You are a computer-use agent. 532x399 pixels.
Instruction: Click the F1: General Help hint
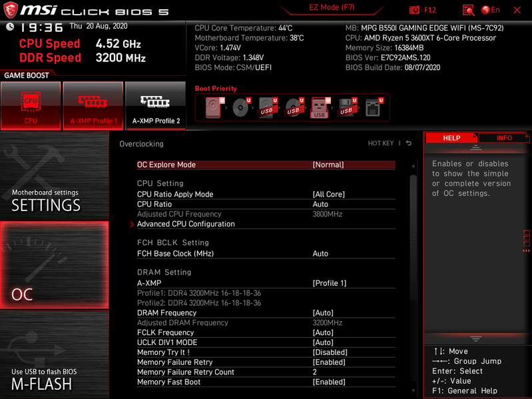click(465, 391)
